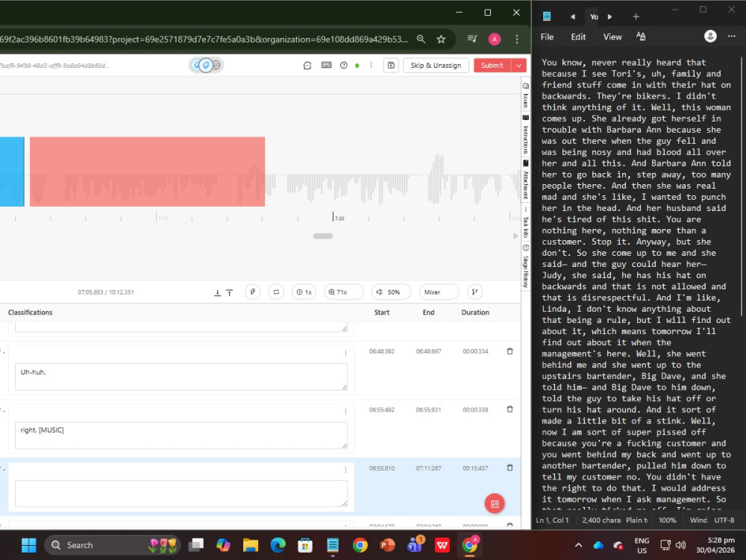746x560 pixels.
Task: Open the Issues side panel tab
Action: tap(526, 96)
